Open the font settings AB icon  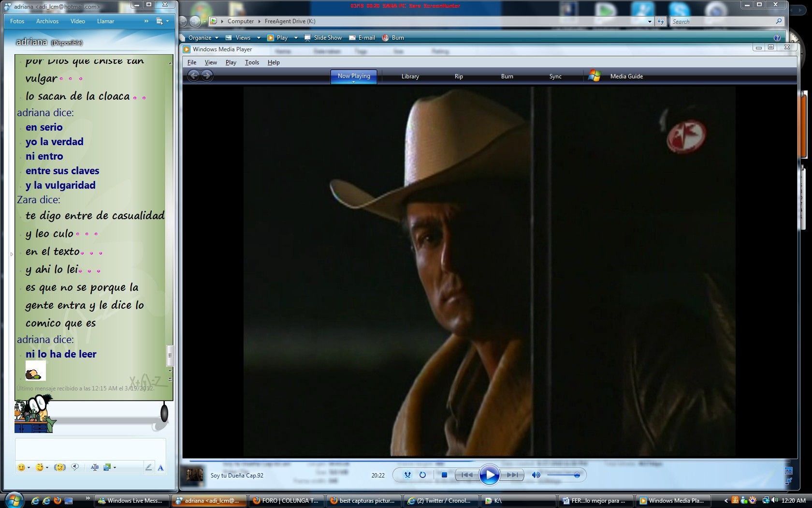pyautogui.click(x=94, y=467)
